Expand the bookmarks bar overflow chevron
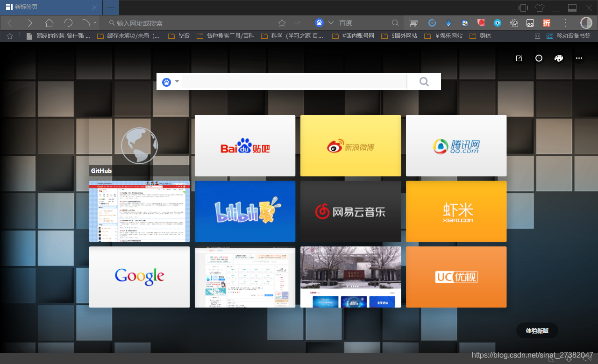 [537, 36]
